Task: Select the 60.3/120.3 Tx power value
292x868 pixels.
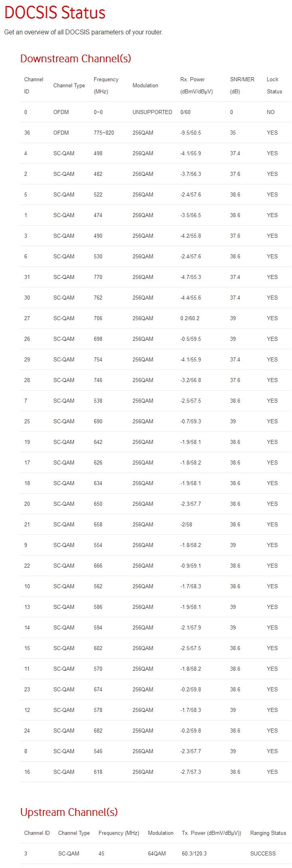Action: [x=194, y=853]
